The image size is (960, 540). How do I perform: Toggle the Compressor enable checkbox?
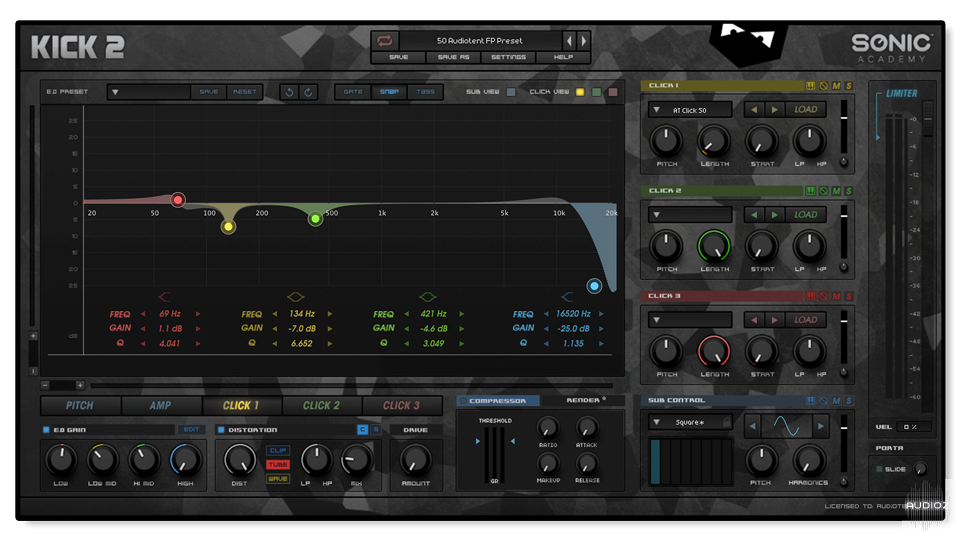click(463, 401)
